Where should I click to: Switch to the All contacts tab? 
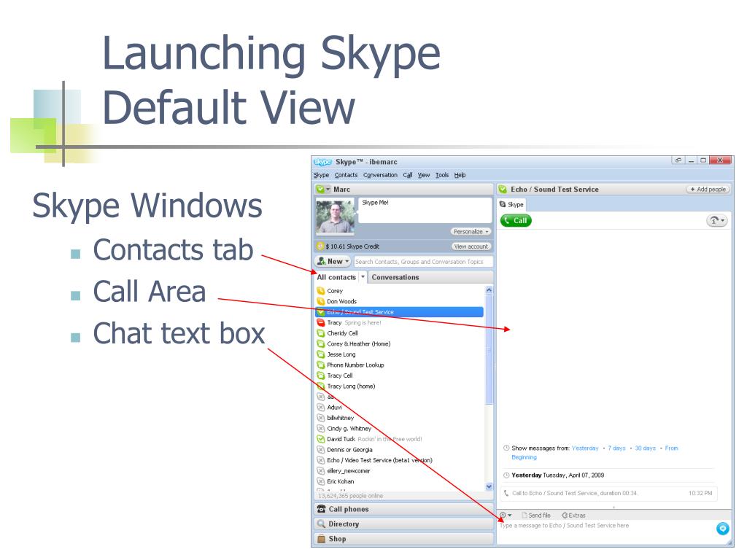point(336,277)
